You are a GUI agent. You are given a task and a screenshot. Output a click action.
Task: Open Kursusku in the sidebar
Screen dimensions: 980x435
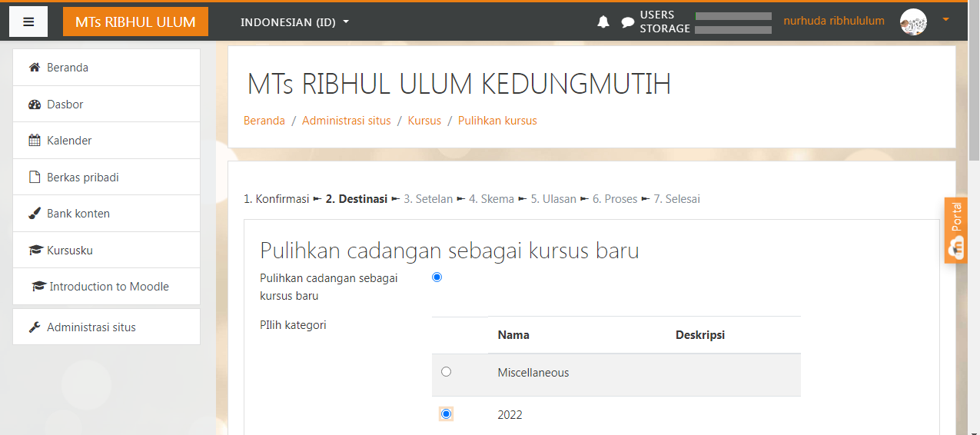[x=107, y=250]
